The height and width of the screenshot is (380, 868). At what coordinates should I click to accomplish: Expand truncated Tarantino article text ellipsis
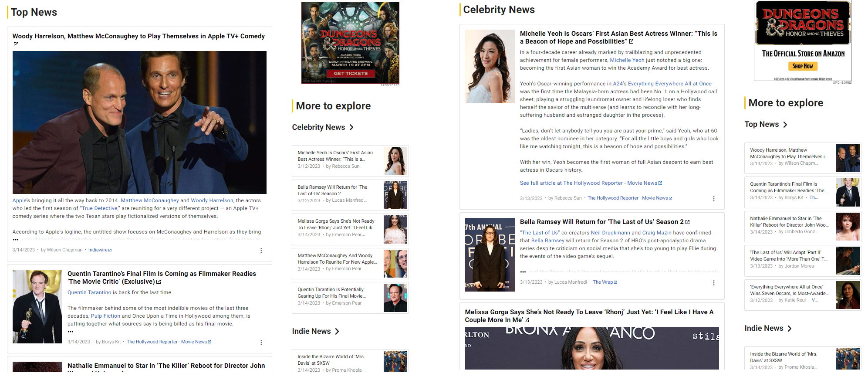point(71,332)
